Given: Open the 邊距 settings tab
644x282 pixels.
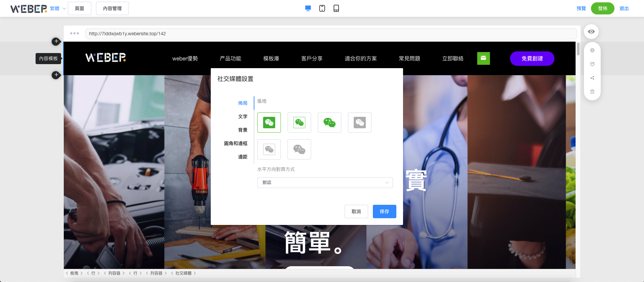Looking at the screenshot, I should [243, 157].
